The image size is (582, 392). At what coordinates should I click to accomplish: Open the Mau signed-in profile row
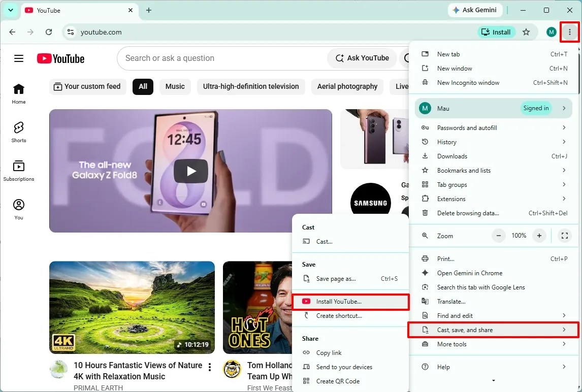494,108
